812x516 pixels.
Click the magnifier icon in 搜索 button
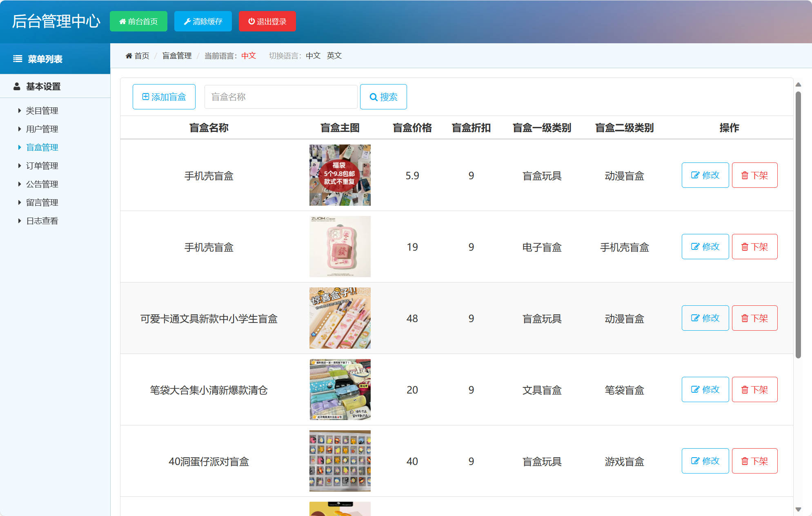[x=373, y=97]
